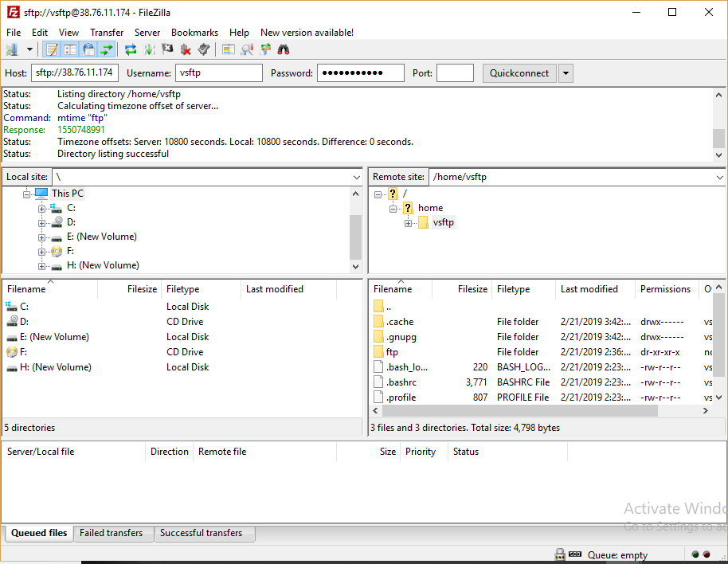
Task: Open the Bookmarks menu
Action: click(x=194, y=33)
